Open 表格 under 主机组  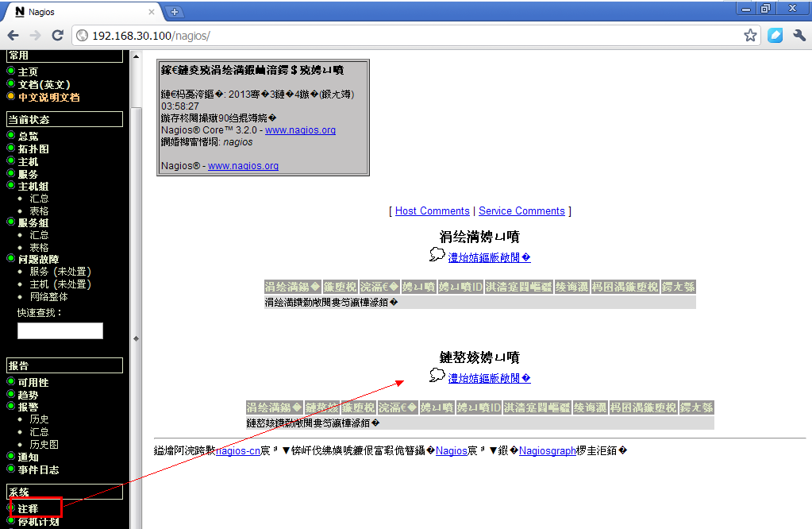point(39,210)
